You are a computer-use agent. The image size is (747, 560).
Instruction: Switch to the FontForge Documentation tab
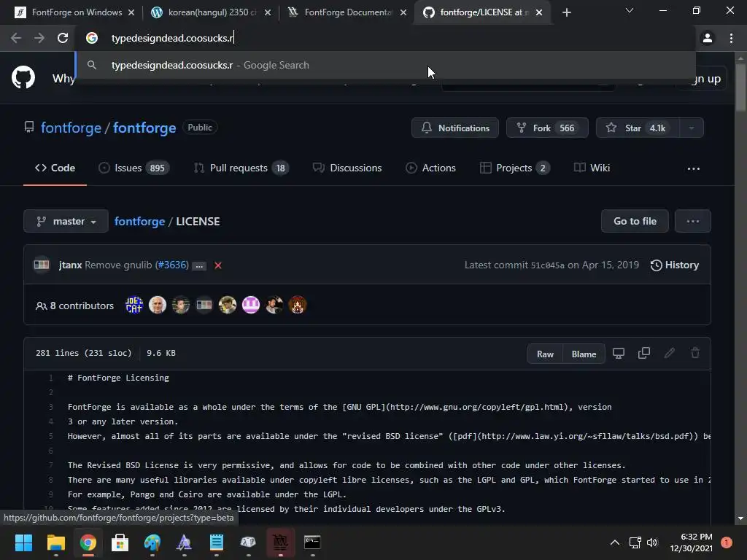coord(348,12)
